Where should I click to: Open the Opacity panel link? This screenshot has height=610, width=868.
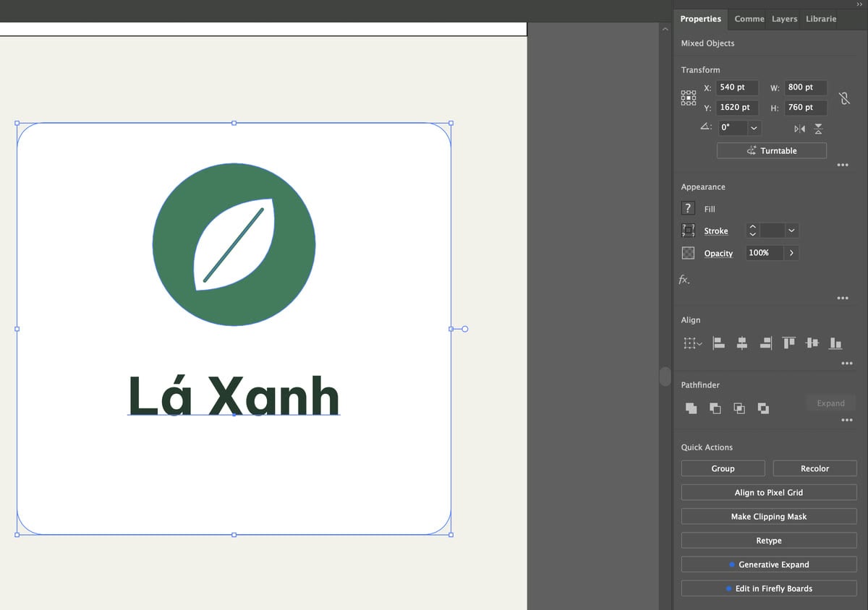[718, 253]
